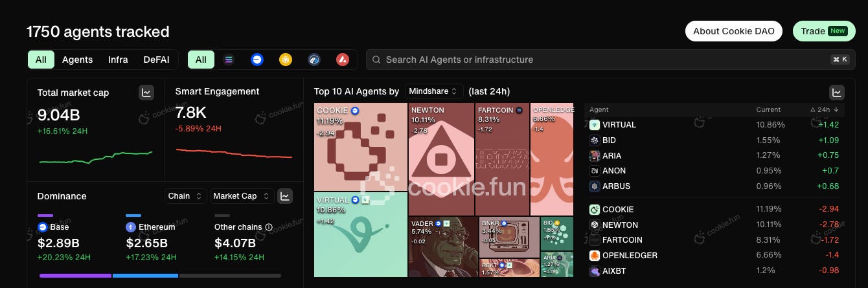Image resolution: width=868 pixels, height=288 pixels.
Task: Open the Market Cap dropdown in Dominance
Action: tap(241, 195)
